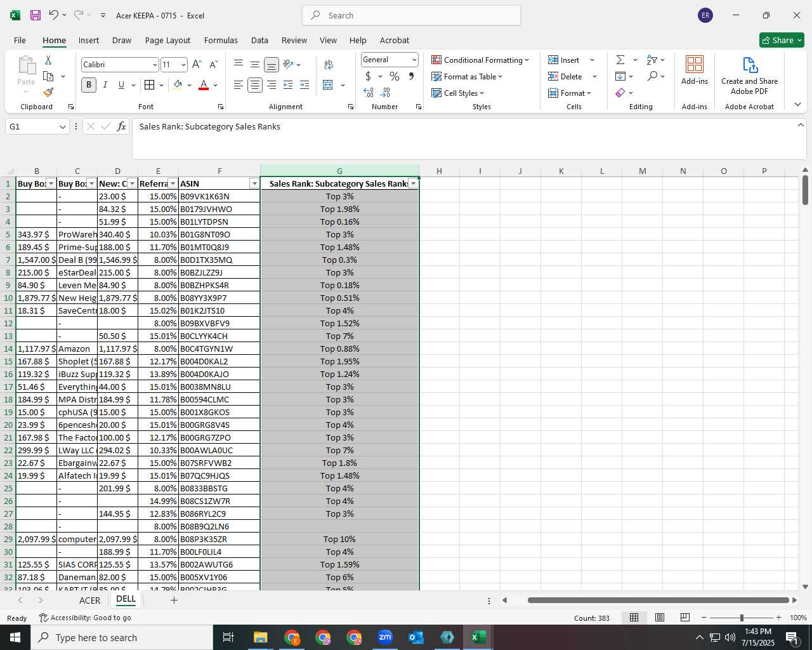Apply Middle Align to cells
This screenshot has height=650, width=812.
pyautogui.click(x=255, y=64)
